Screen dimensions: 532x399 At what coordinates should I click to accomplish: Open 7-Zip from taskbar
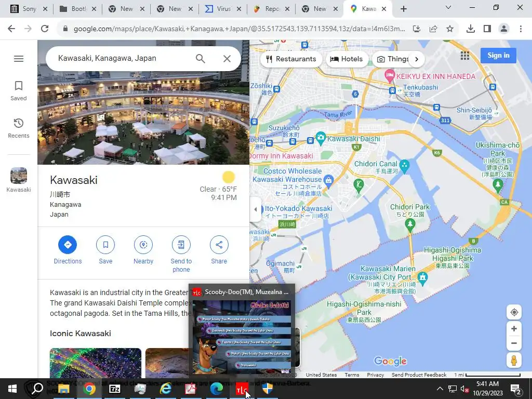[x=115, y=389]
